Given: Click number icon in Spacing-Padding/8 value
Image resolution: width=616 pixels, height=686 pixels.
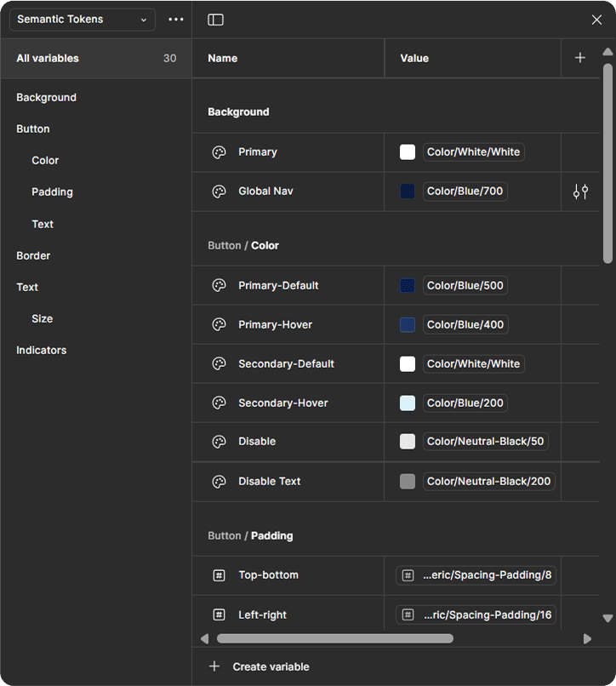Looking at the screenshot, I should click(x=408, y=575).
